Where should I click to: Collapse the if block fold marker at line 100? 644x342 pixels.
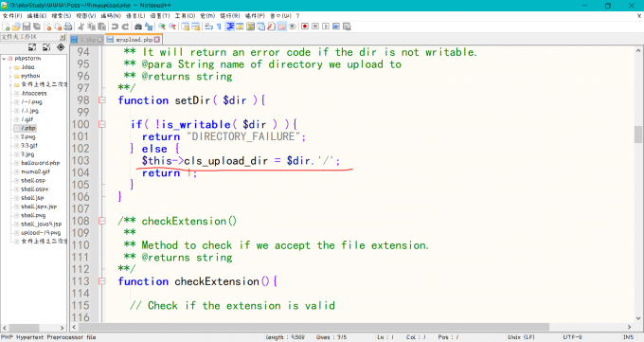(x=102, y=124)
